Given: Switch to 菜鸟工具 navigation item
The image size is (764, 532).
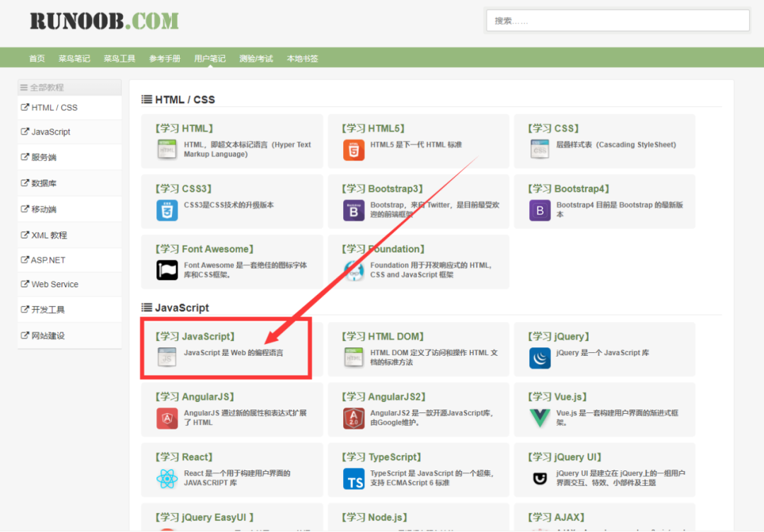Looking at the screenshot, I should [x=120, y=59].
